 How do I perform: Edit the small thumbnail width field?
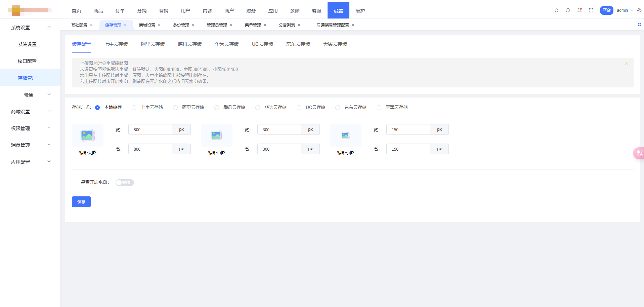pos(408,130)
